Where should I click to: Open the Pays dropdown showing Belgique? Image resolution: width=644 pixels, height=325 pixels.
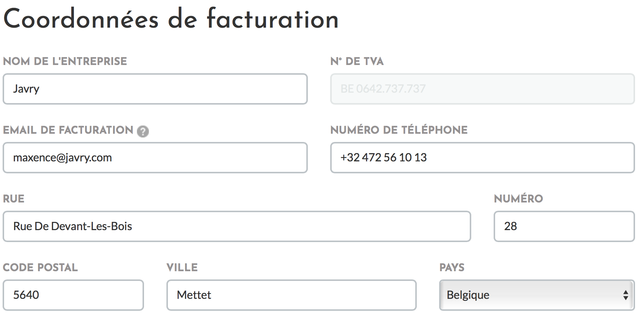pos(537,295)
